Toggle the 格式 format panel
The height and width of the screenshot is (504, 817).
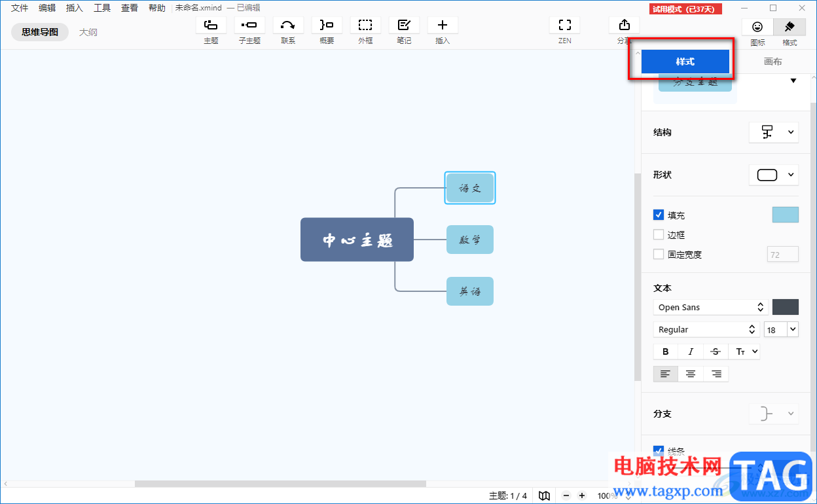pyautogui.click(x=790, y=27)
